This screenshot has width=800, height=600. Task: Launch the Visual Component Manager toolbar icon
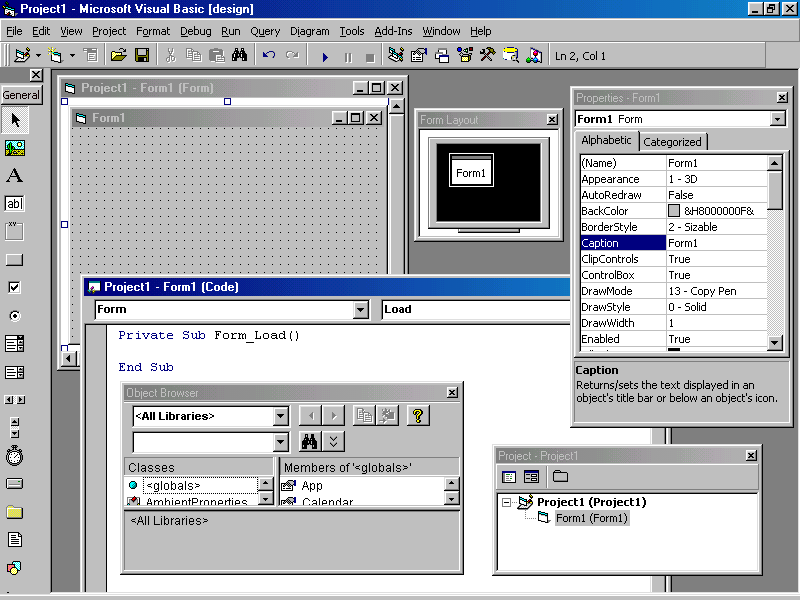pos(534,55)
